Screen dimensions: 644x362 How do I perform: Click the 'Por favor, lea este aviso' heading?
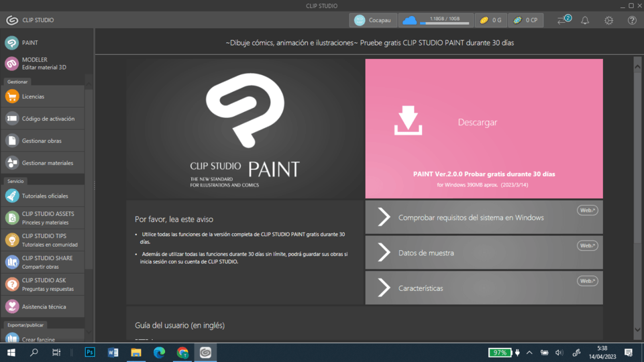tap(174, 219)
